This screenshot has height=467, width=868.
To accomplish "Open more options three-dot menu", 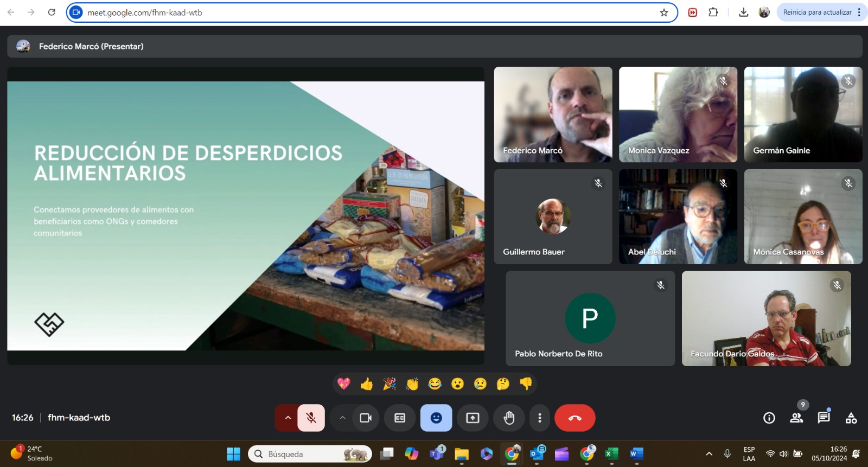I will tap(539, 418).
